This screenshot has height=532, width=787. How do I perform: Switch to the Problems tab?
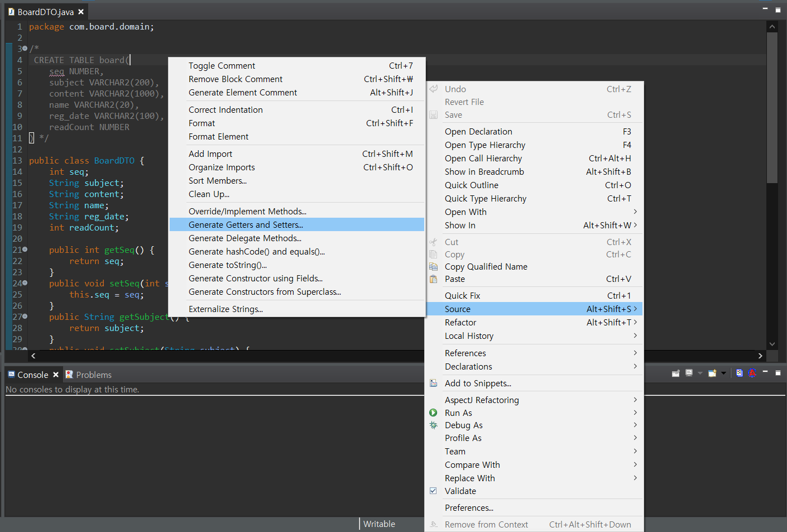(88, 375)
